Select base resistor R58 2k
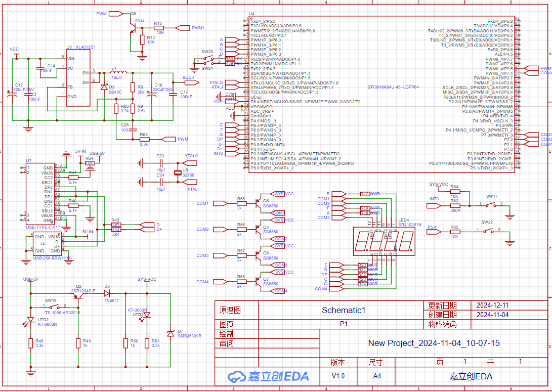This screenshot has width=552, height=392. tap(241, 282)
